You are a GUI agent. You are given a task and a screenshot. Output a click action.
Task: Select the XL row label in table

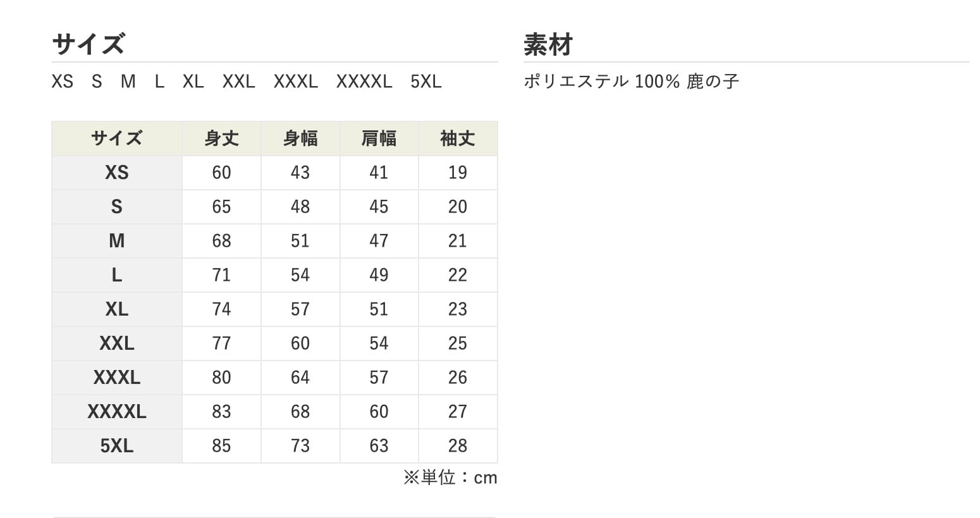tap(117, 309)
